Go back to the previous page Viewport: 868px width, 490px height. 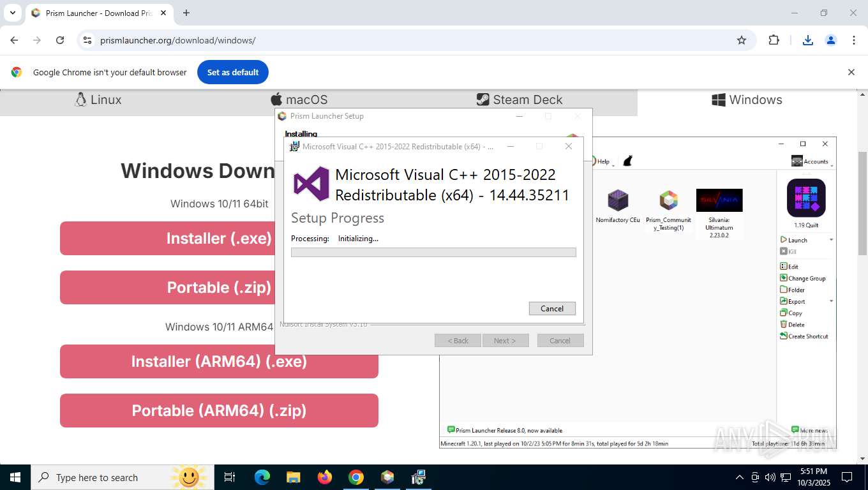14,40
